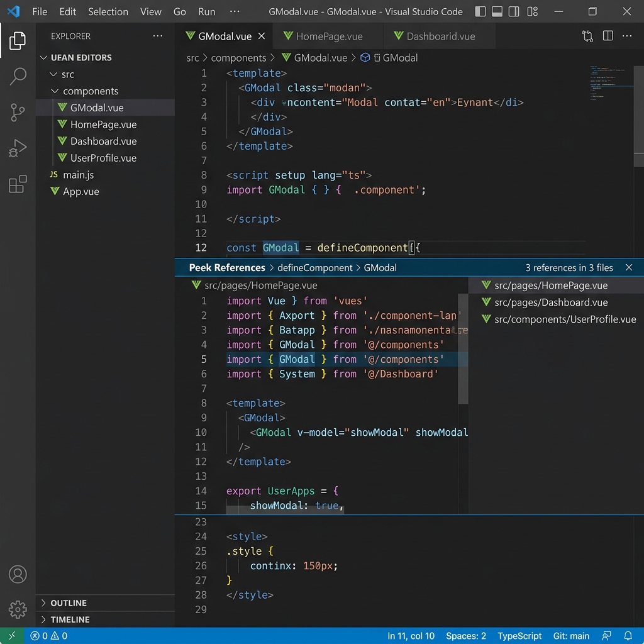
Task: Switch to the HomePage.vue tab
Action: (328, 36)
